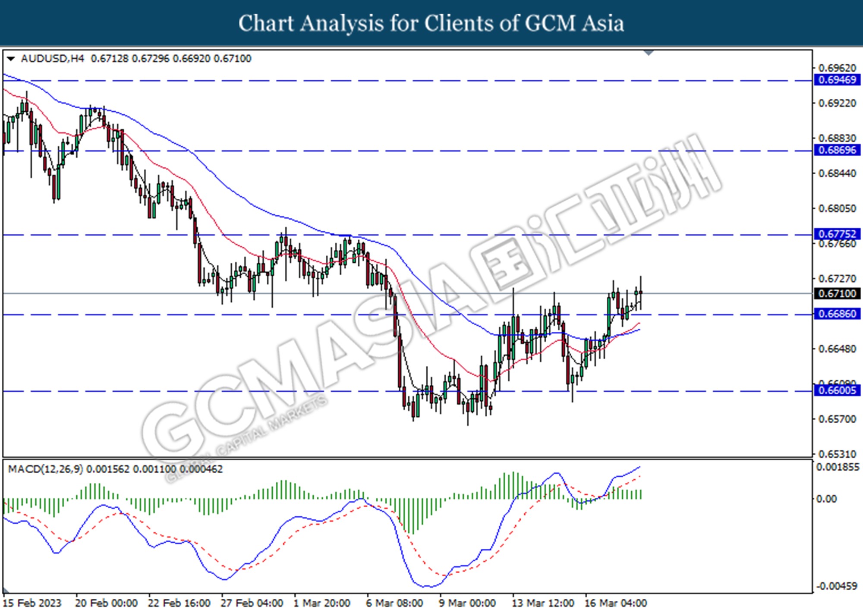The height and width of the screenshot is (616, 863).
Task: Select the 0.68696 horizontal line price label
Action: point(837,150)
